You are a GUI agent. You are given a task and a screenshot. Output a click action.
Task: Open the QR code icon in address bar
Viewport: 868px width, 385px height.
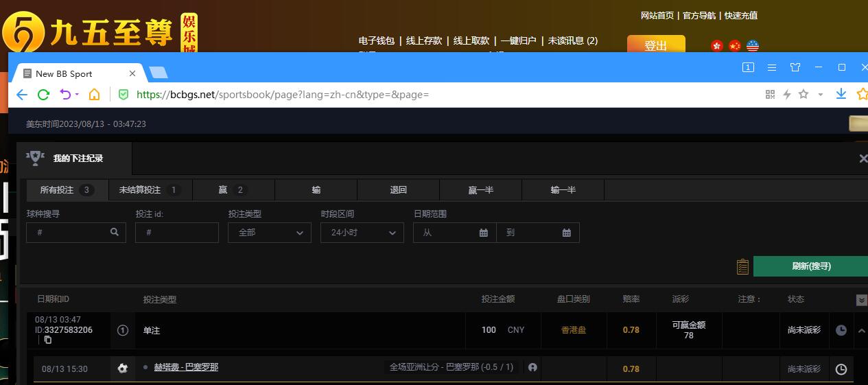(770, 95)
